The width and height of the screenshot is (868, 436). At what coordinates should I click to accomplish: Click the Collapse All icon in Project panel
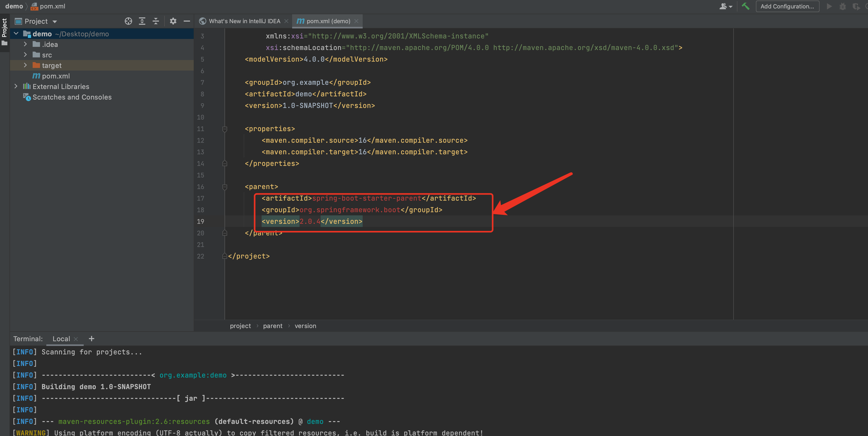tap(156, 21)
